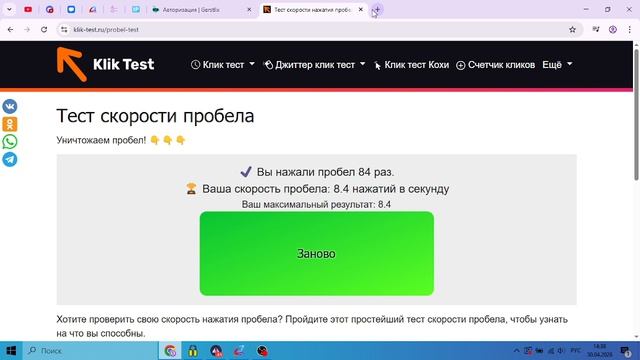Share the page via WhatsApp

10,141
